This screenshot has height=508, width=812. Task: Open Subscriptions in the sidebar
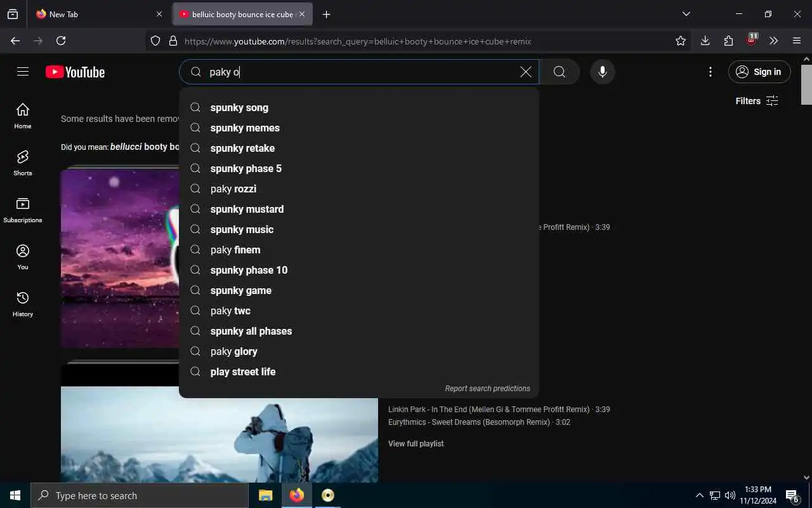coord(23,210)
